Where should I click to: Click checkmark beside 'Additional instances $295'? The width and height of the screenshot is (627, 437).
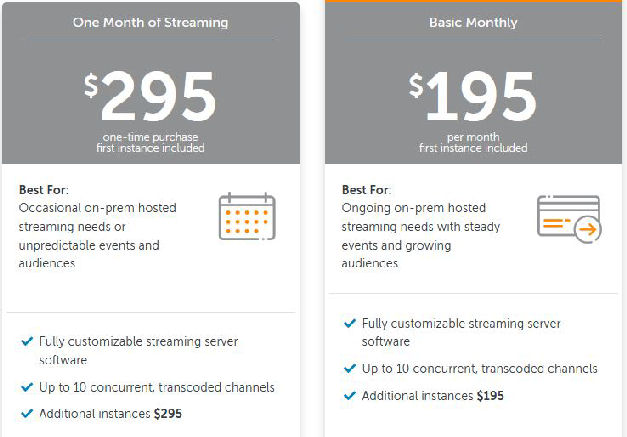[x=26, y=412]
